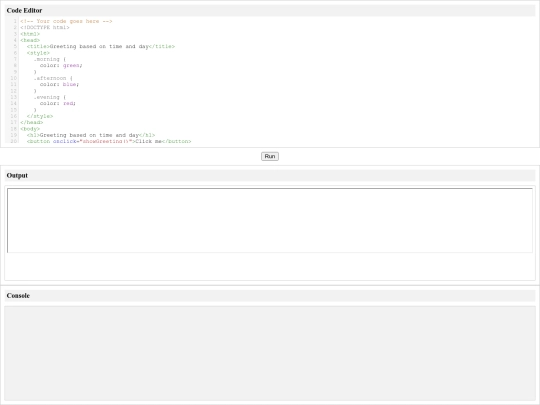This screenshot has width=540, height=405.
Task: Click the .morning selector line
Action: (50, 59)
